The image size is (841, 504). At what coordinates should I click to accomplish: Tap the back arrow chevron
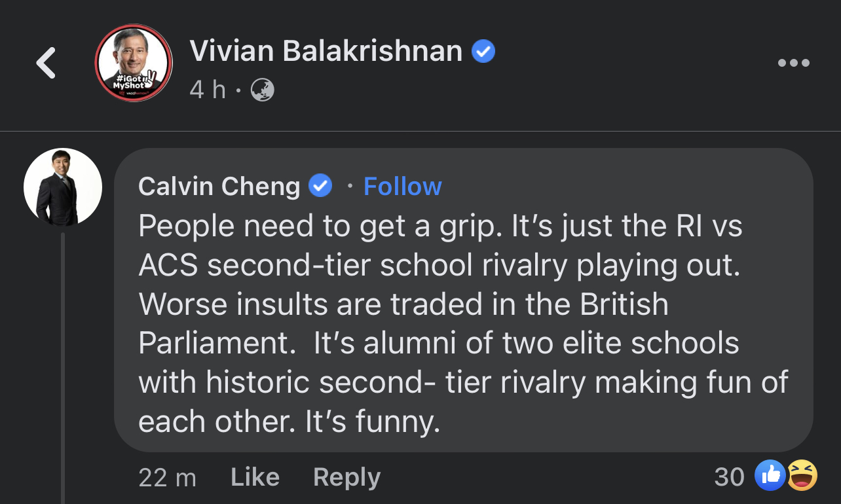pos(46,63)
